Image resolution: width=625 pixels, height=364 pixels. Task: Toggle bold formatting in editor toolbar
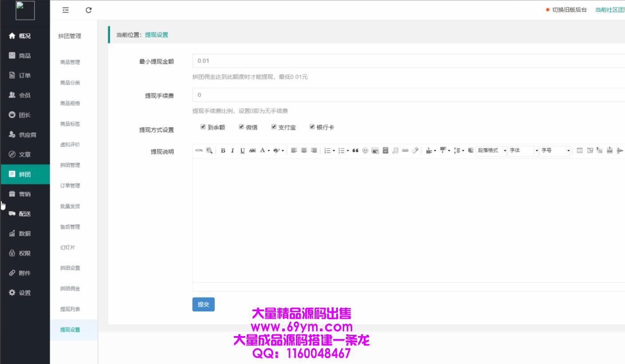(x=223, y=151)
